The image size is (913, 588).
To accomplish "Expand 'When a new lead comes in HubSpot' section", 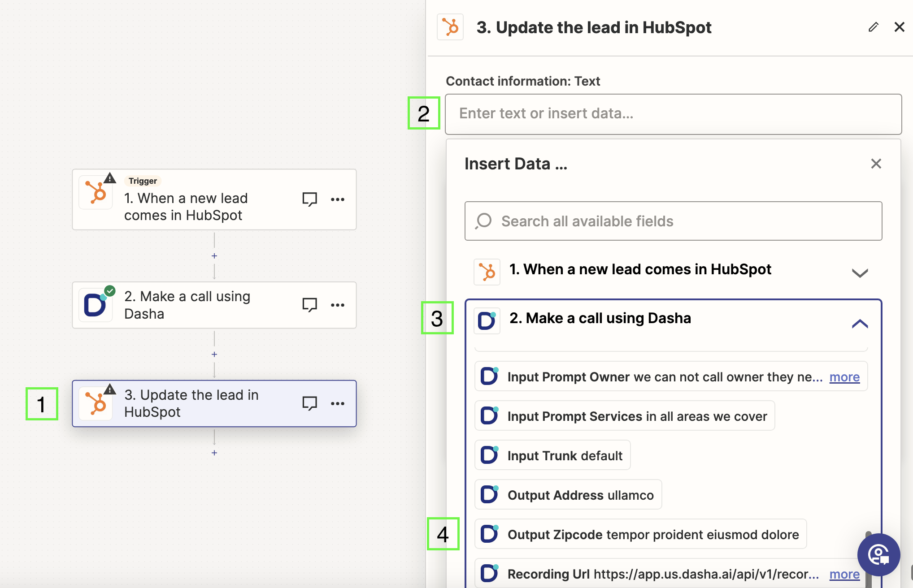I will pos(859,272).
